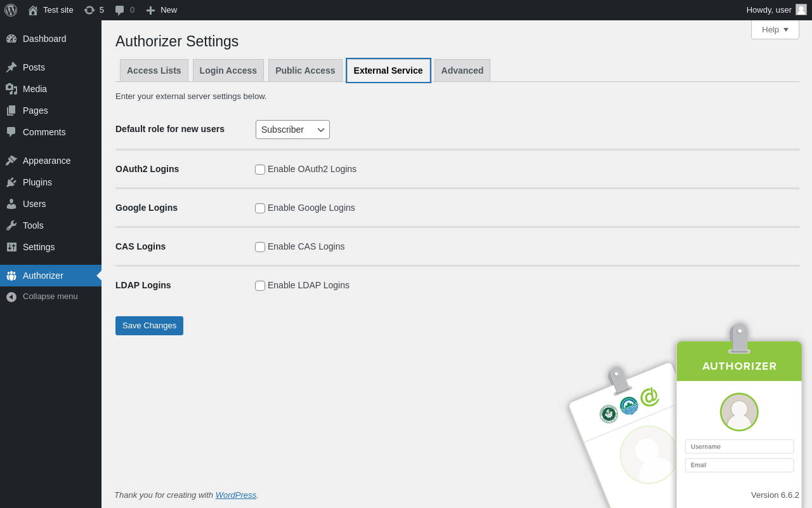Screen dimensions: 812x508
Task: Click the Enable LDAP Logins label
Action: coord(308,285)
